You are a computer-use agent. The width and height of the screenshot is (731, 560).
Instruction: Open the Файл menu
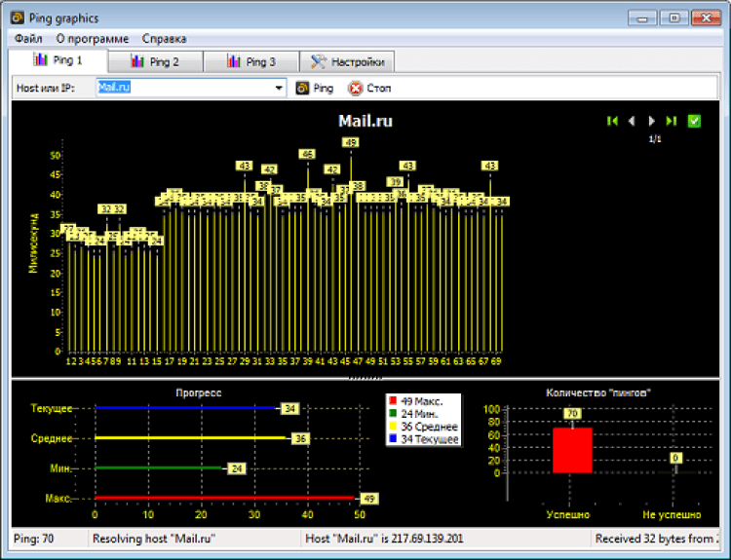[x=28, y=39]
